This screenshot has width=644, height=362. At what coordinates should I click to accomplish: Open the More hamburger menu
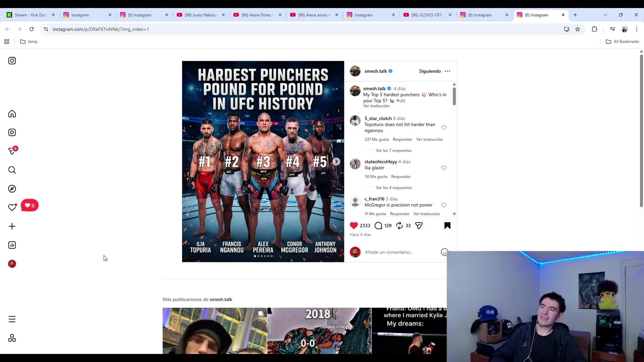12,319
